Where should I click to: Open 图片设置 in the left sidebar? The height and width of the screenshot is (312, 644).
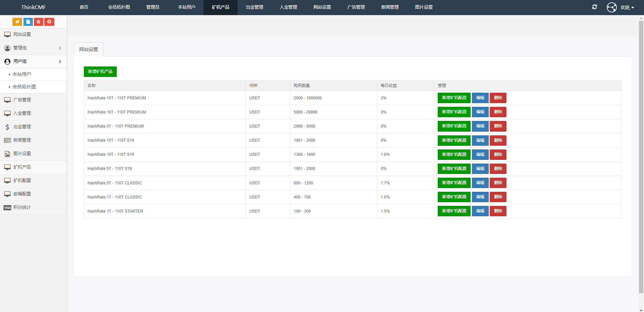pos(22,154)
